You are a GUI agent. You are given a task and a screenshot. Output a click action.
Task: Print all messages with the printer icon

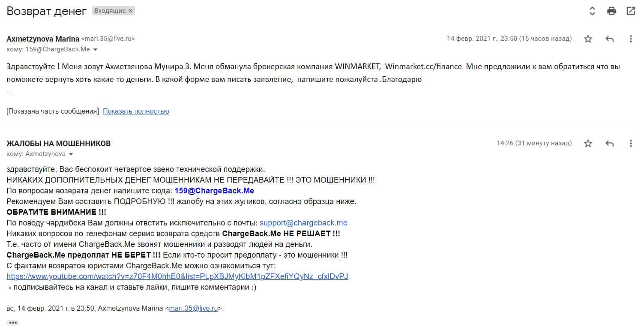click(611, 11)
